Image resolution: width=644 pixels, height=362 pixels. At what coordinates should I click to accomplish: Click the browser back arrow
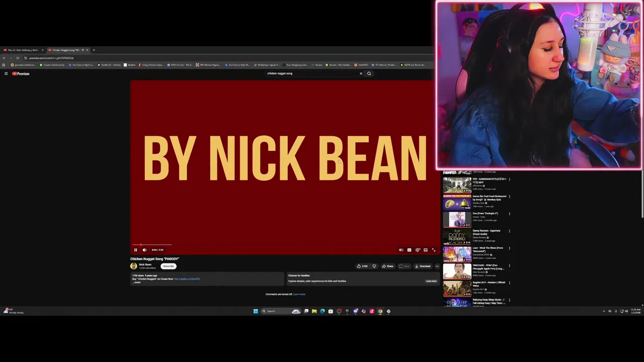[4, 58]
